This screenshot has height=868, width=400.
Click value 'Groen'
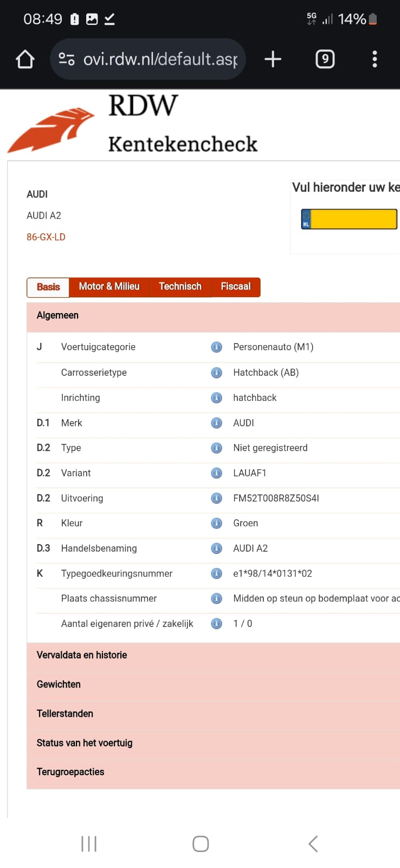tap(246, 524)
